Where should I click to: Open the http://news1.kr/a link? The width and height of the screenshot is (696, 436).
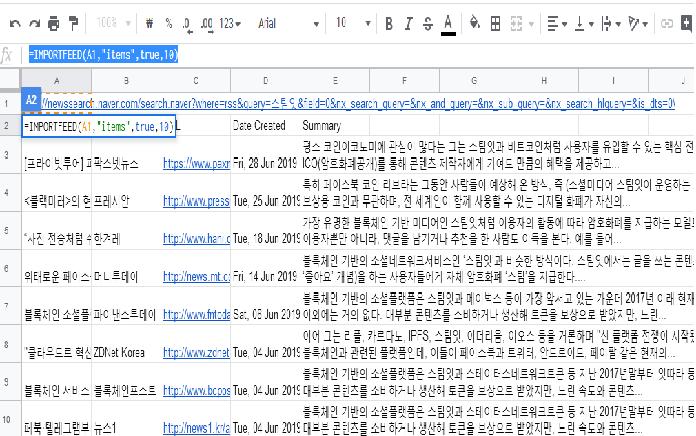(x=196, y=428)
